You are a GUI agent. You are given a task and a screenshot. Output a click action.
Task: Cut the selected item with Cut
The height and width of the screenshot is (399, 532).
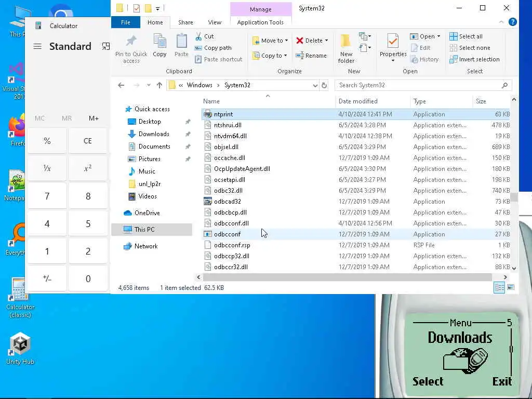click(x=204, y=36)
